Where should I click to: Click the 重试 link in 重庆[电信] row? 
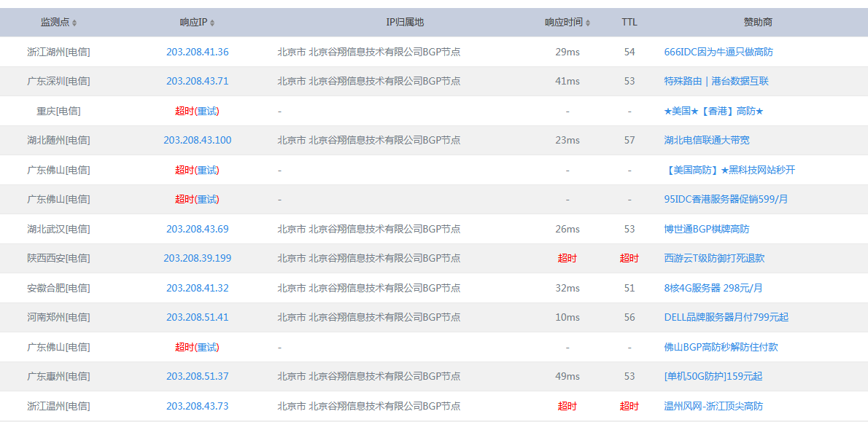[x=207, y=112]
